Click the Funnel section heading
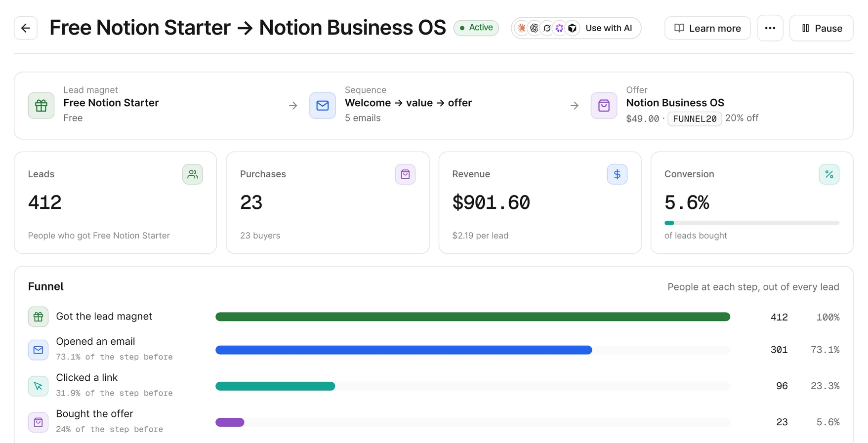 tap(46, 286)
